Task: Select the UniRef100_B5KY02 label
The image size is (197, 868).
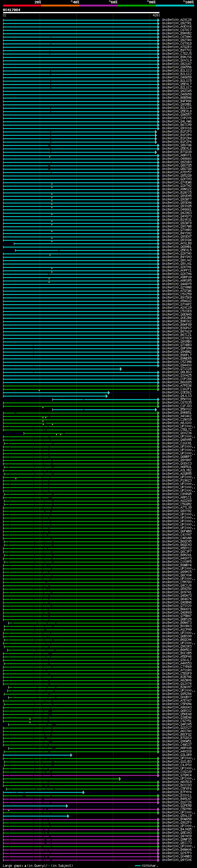Action: click(176, 410)
